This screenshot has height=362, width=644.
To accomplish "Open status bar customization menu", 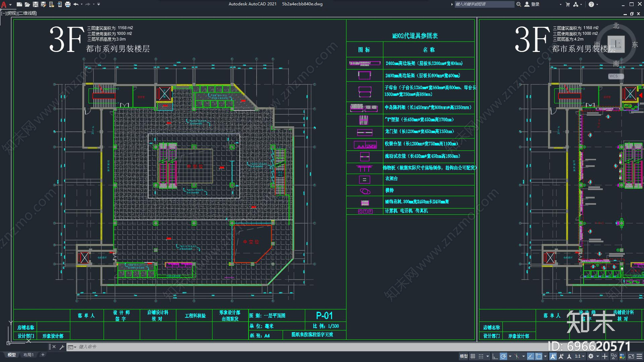I will pos(639,356).
